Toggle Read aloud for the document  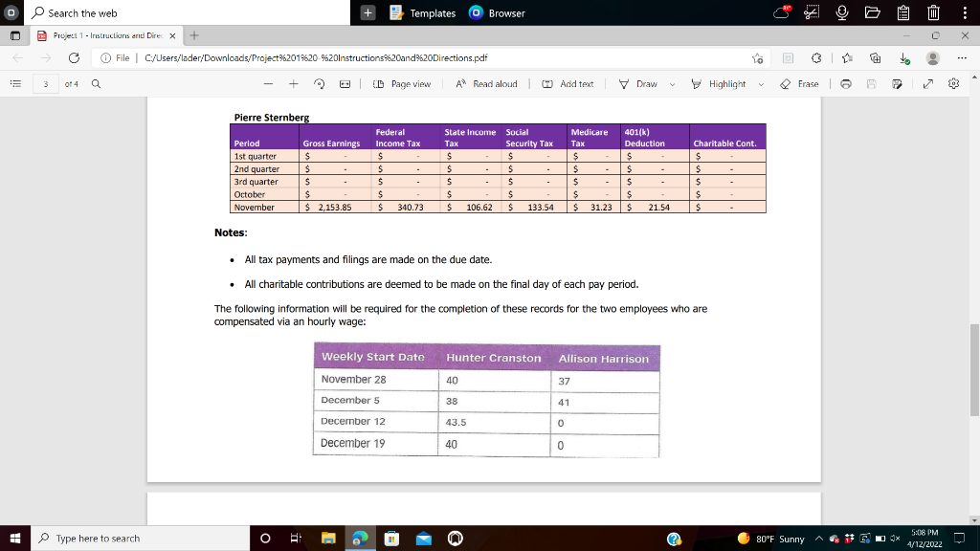click(486, 84)
